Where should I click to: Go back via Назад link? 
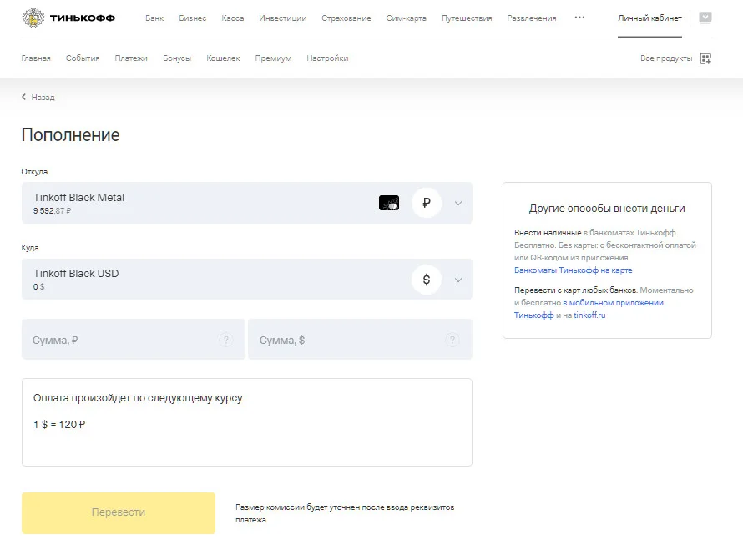click(x=43, y=97)
